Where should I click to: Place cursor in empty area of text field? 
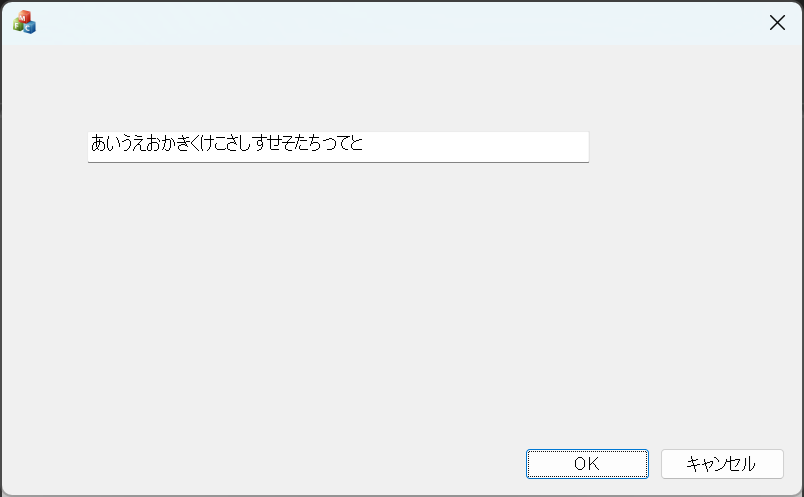point(480,145)
